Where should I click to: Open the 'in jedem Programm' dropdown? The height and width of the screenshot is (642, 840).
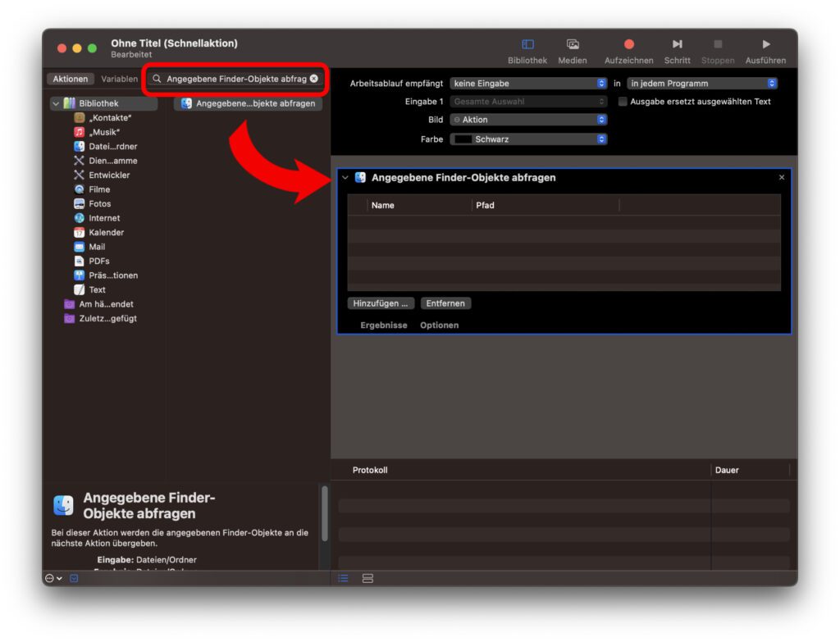701,84
